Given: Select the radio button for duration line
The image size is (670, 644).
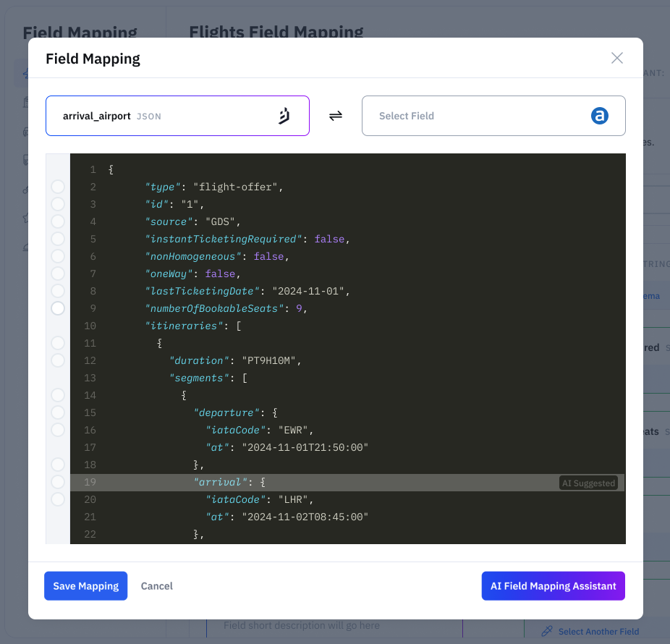Looking at the screenshot, I should (58, 360).
